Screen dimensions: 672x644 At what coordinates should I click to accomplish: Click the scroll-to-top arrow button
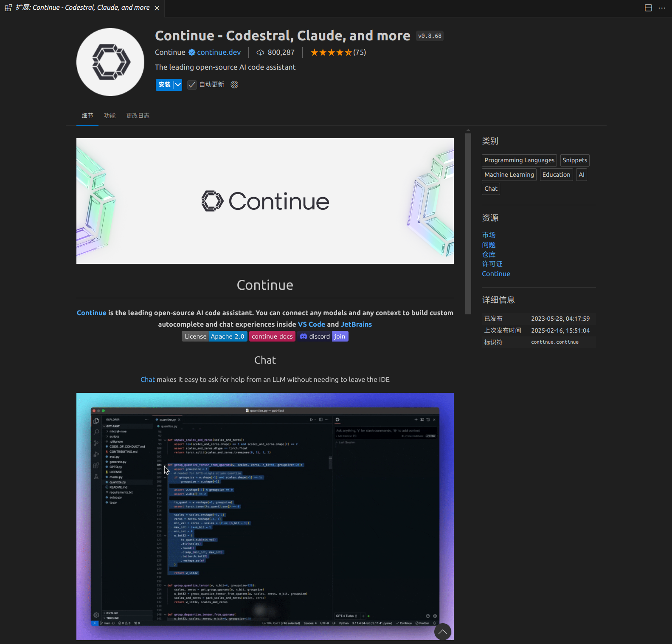443,632
